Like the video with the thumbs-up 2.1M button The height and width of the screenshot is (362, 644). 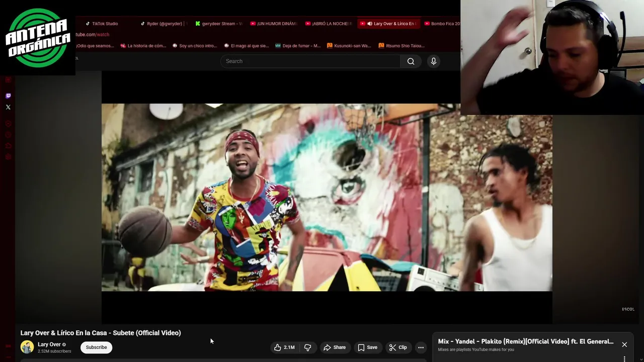pos(284,347)
